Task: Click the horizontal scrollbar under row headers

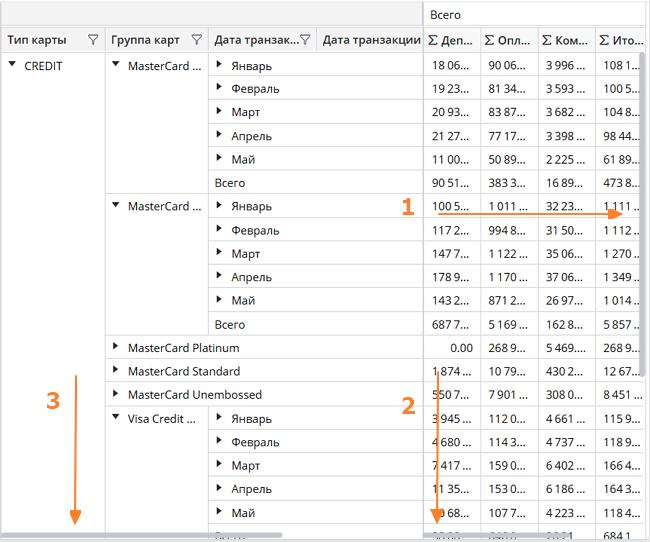Action: click(140, 537)
